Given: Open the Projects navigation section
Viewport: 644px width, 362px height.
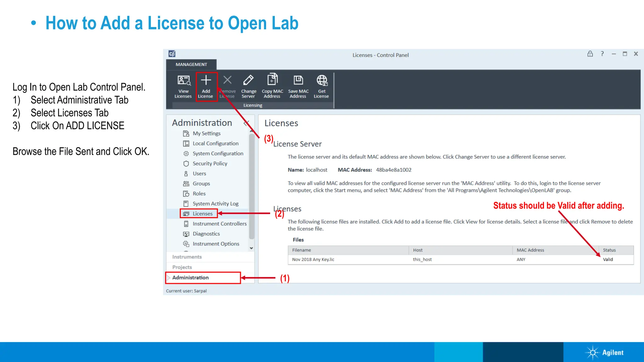Looking at the screenshot, I should 182,267.
